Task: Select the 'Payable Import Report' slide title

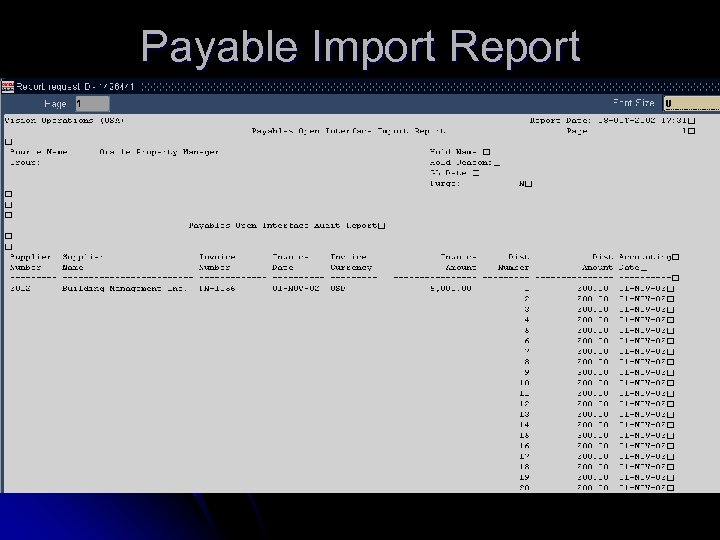Action: (x=360, y=46)
